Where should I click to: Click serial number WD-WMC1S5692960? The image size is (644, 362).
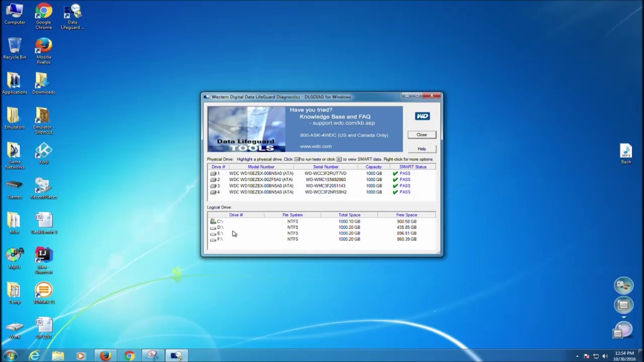[x=326, y=179]
